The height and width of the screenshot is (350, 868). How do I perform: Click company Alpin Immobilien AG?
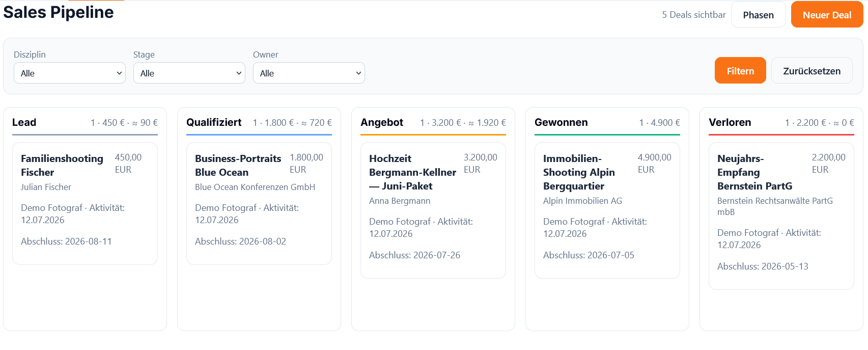582,201
